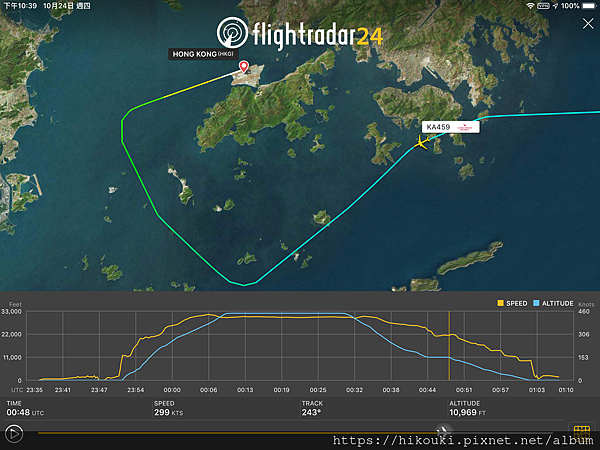The width and height of the screenshot is (600, 450).
Task: Select the ALTITUDE 10,969 FT readout
Action: [x=467, y=408]
